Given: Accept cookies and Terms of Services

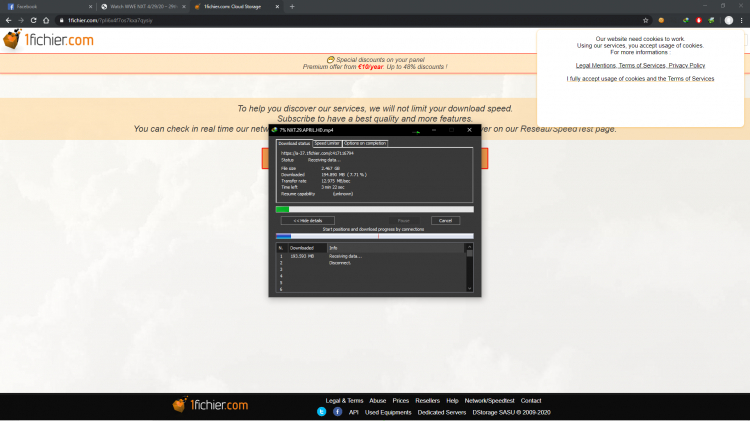Looking at the screenshot, I should 640,78.
